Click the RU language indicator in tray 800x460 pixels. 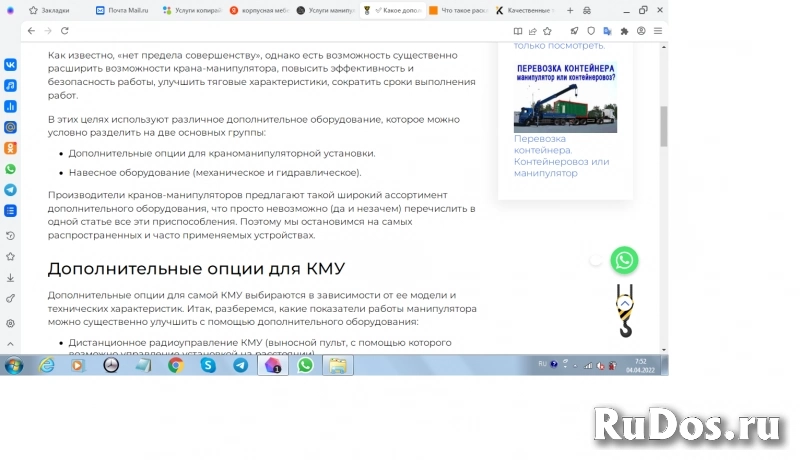click(x=542, y=364)
